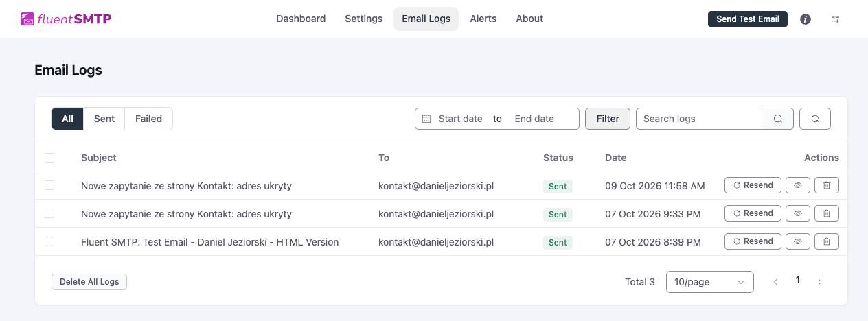The image size is (868, 321).
Task: Click the Subject column header
Action: 99,158
